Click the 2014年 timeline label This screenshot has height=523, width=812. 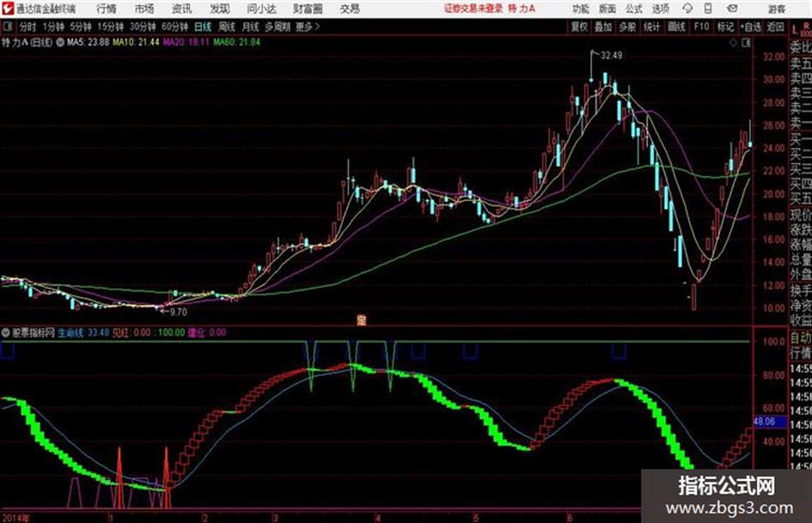16,518
